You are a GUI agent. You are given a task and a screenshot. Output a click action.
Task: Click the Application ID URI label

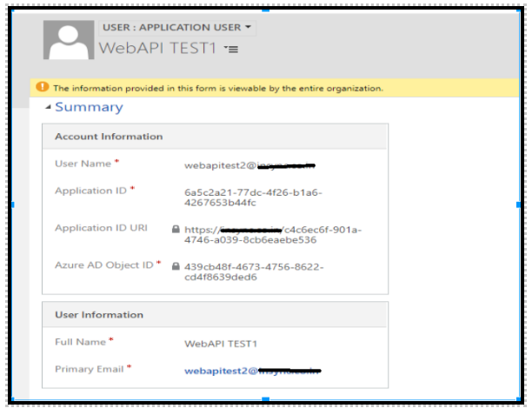(101, 228)
